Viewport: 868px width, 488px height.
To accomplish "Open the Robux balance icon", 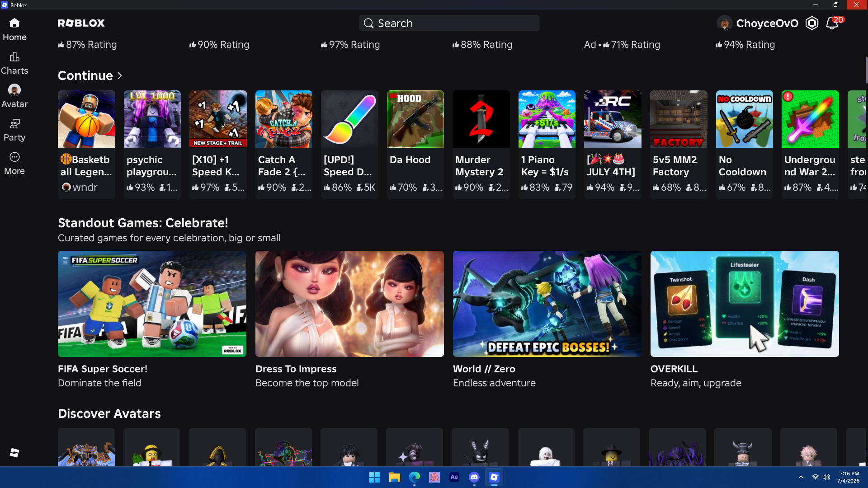I will (812, 23).
